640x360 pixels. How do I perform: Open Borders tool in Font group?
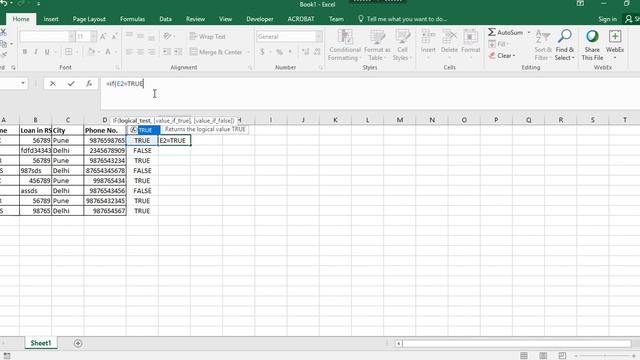pos(69,52)
